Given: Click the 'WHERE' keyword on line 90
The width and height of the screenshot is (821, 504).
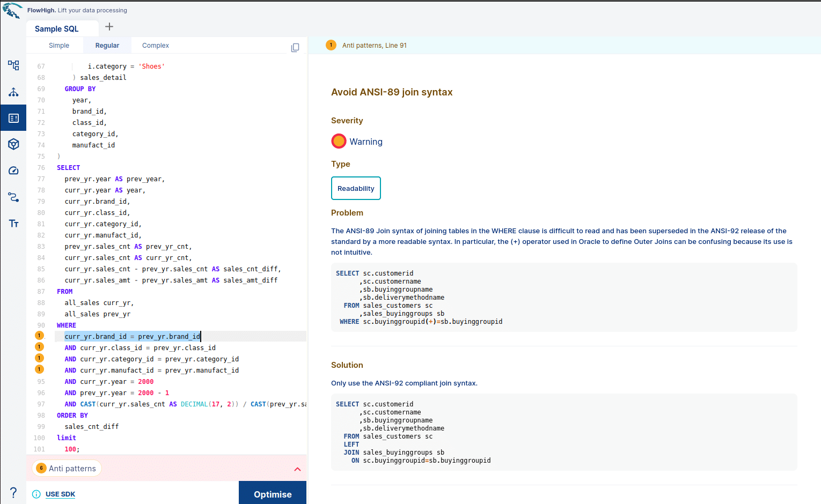Looking at the screenshot, I should tap(67, 325).
